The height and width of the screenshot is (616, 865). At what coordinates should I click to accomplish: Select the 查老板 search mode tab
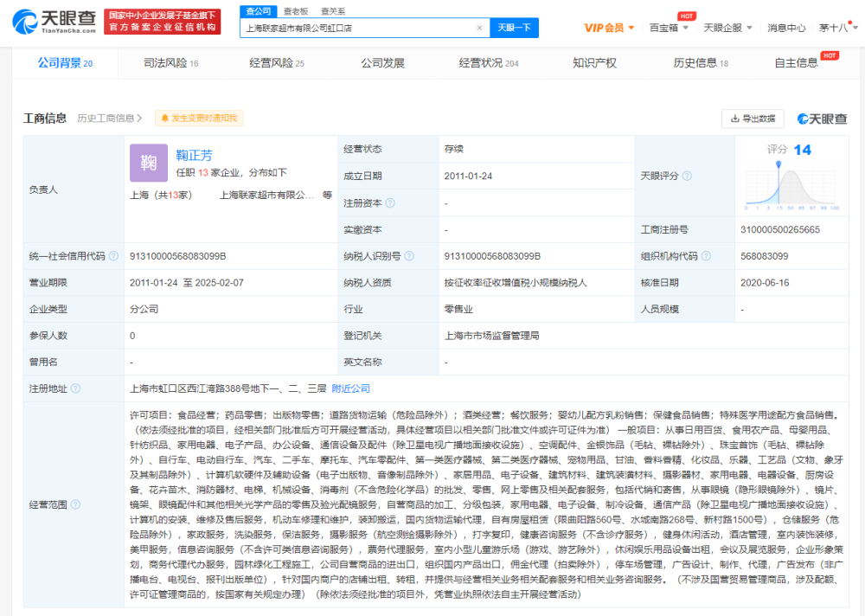click(296, 11)
